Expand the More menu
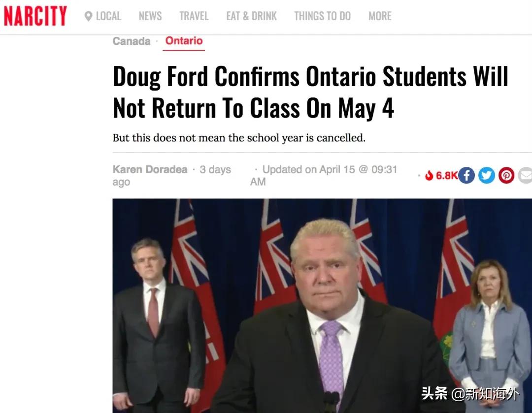The width and height of the screenshot is (532, 413). [x=380, y=16]
